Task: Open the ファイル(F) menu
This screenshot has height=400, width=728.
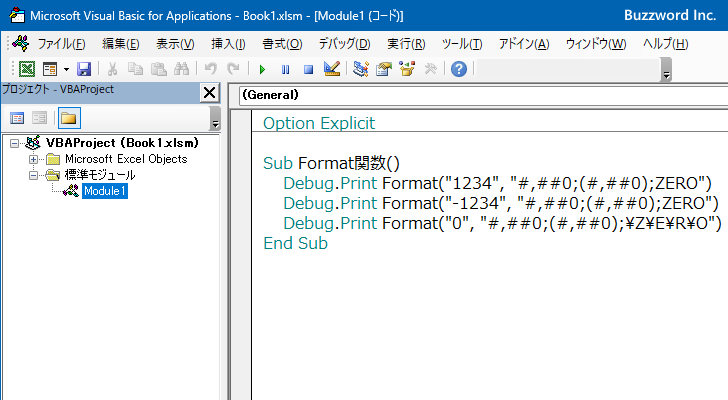Action: point(61,44)
